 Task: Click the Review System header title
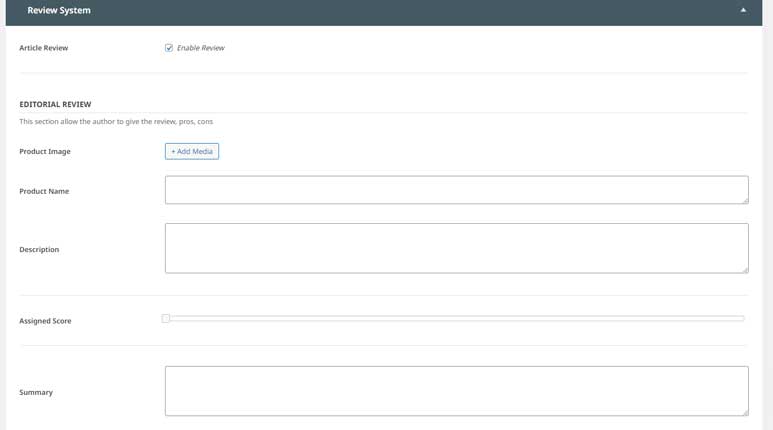[59, 10]
